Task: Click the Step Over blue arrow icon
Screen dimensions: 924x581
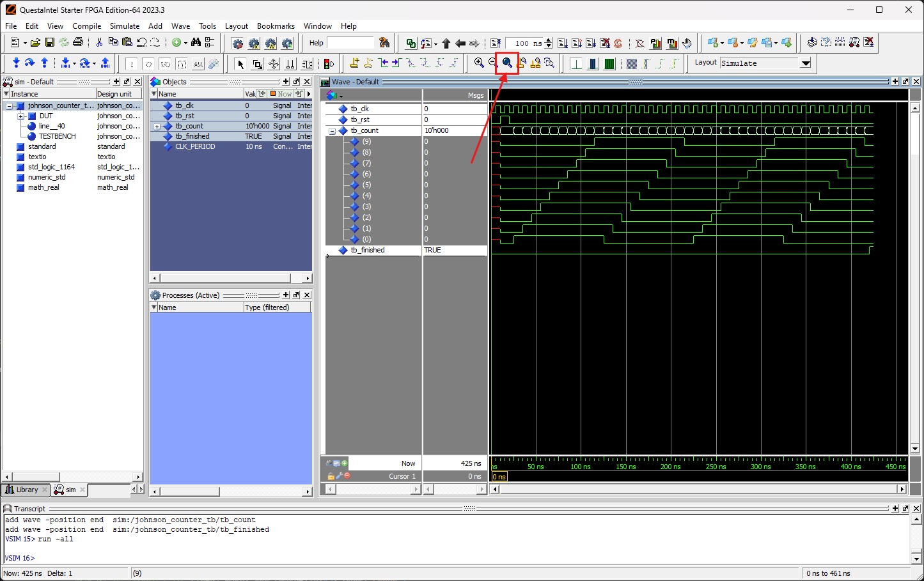Action: (x=29, y=63)
